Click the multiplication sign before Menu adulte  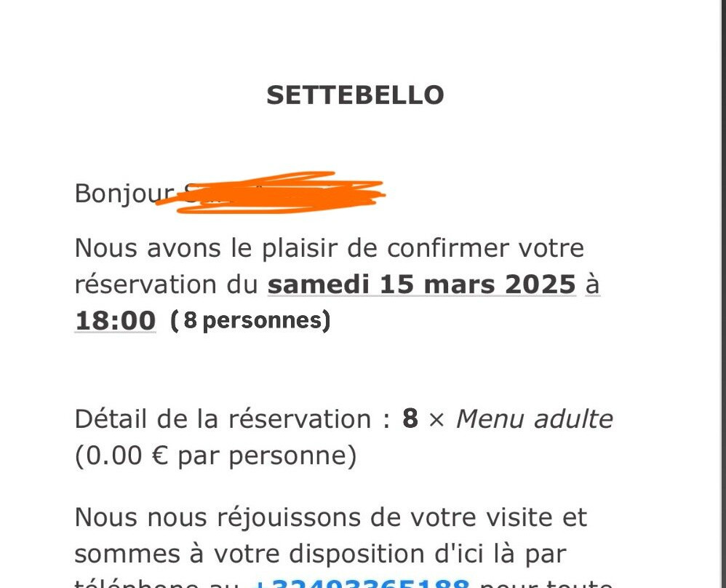[436, 420]
